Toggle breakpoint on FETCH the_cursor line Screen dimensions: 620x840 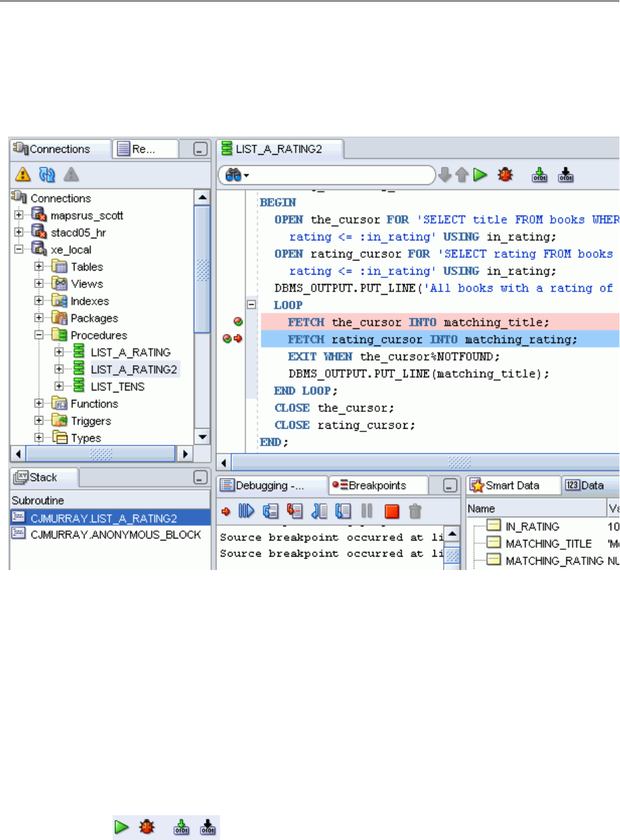(x=237, y=322)
